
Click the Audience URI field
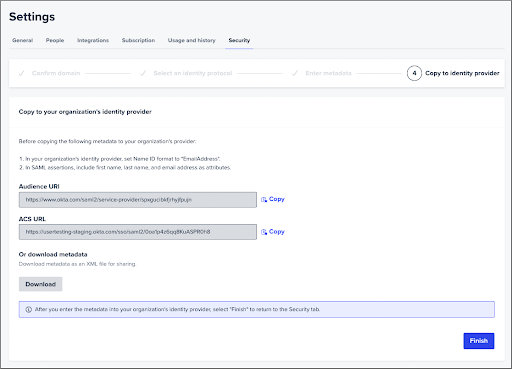(x=138, y=200)
